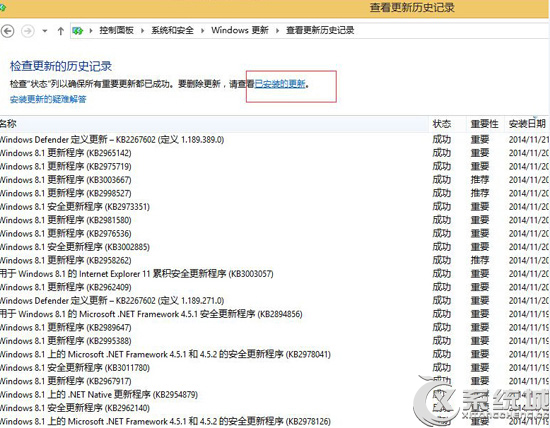
Task: Click the Back navigation arrow
Action: coord(7,31)
